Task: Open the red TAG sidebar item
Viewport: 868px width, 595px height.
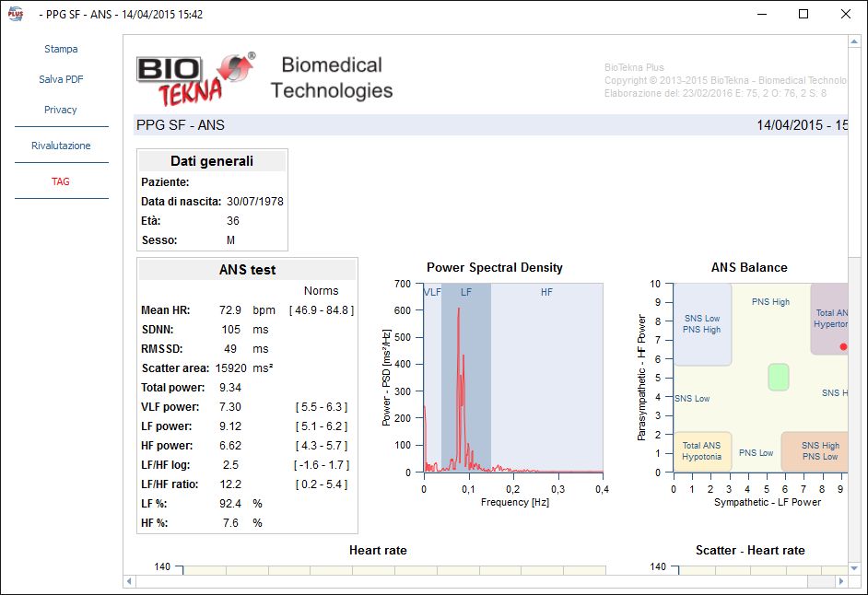Action: [61, 181]
